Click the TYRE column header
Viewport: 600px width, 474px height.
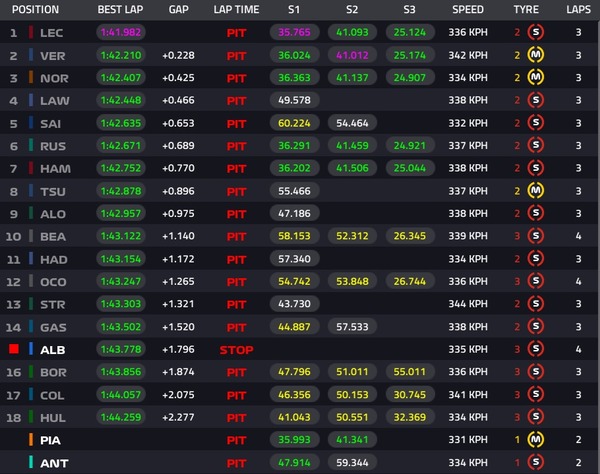pyautogui.click(x=526, y=10)
